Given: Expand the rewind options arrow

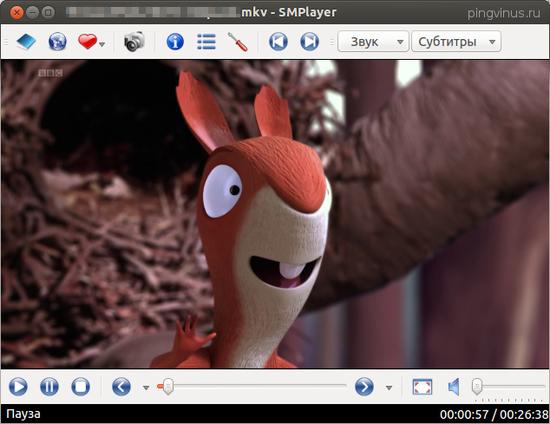Looking at the screenshot, I should (x=146, y=388).
